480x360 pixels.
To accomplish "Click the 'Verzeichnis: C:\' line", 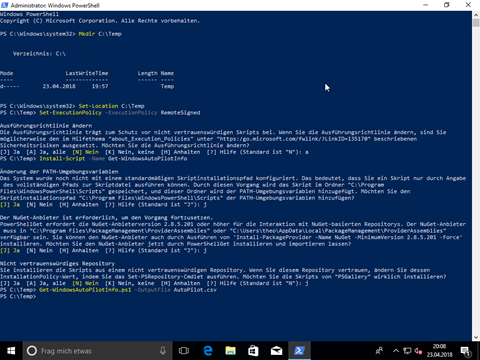I will coord(39,53).
